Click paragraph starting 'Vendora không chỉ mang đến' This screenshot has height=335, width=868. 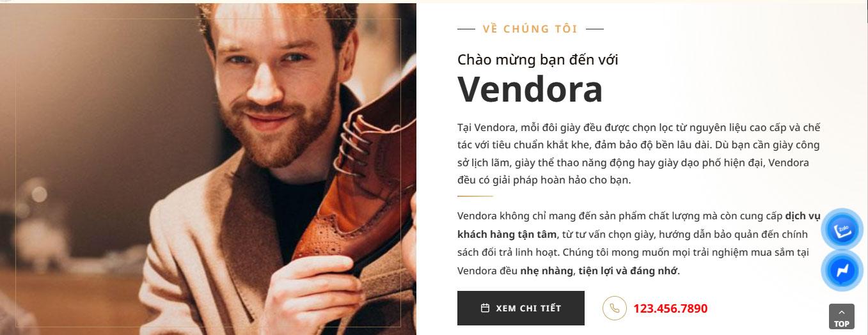[639, 244]
